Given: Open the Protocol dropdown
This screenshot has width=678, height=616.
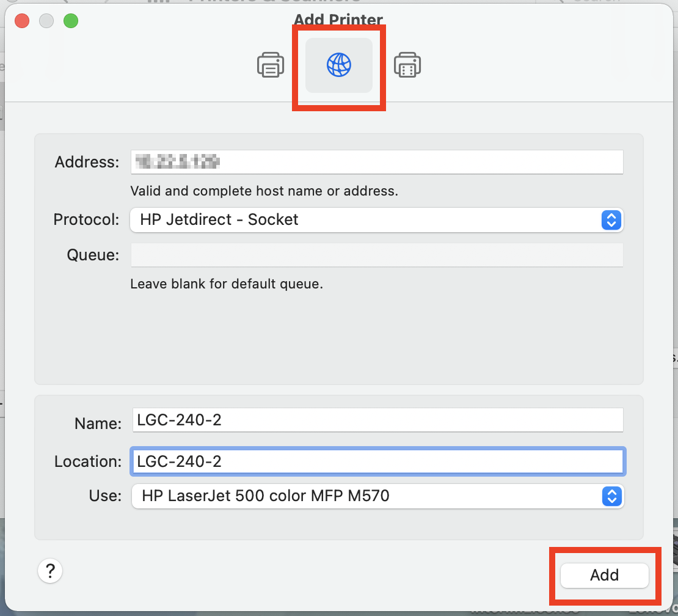Looking at the screenshot, I should pyautogui.click(x=377, y=220).
